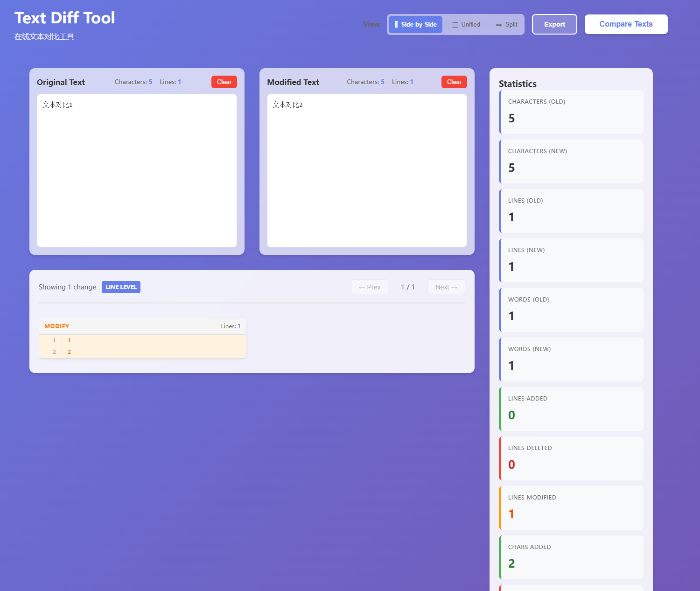
Task: Click the Lines (Old) stat card
Action: click(571, 211)
